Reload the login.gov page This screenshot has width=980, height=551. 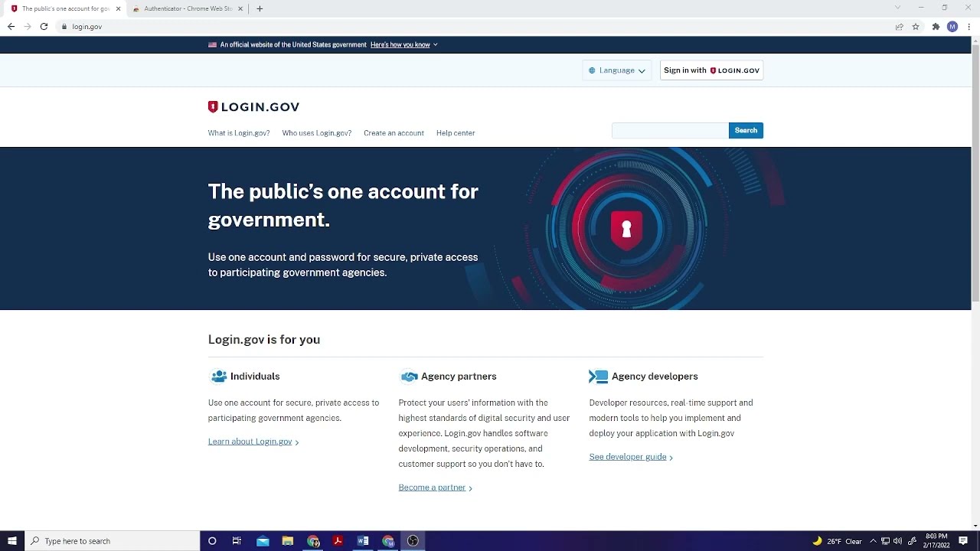pos(44,27)
